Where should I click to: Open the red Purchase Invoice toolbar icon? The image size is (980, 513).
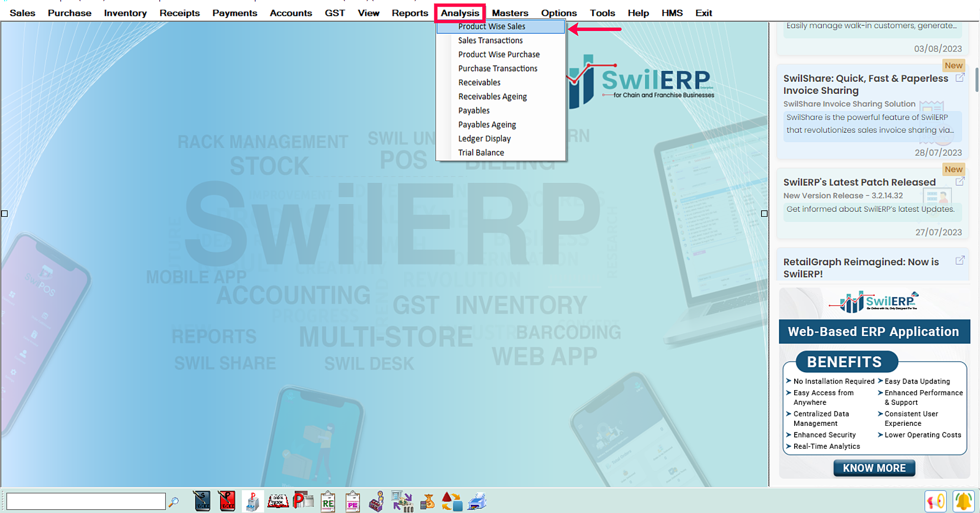pyautogui.click(x=227, y=501)
